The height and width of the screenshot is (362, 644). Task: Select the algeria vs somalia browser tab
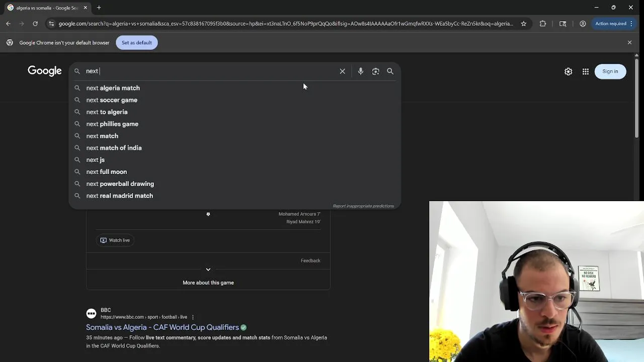47,8
